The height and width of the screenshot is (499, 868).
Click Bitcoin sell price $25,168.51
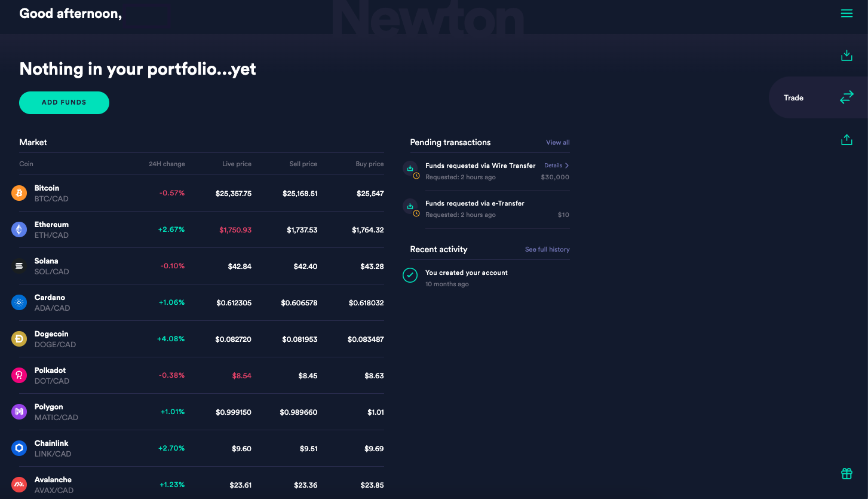coord(300,194)
